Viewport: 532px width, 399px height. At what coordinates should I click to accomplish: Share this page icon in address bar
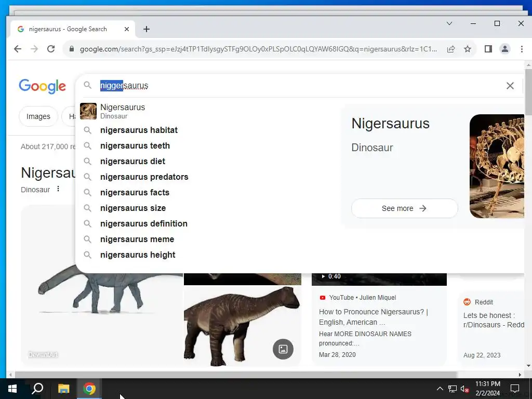tap(451, 49)
